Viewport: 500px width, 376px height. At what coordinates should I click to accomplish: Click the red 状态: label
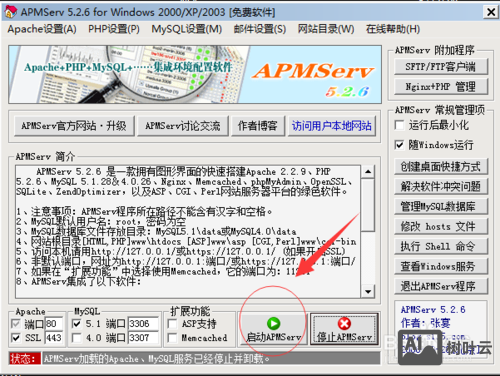pyautogui.click(x=25, y=359)
